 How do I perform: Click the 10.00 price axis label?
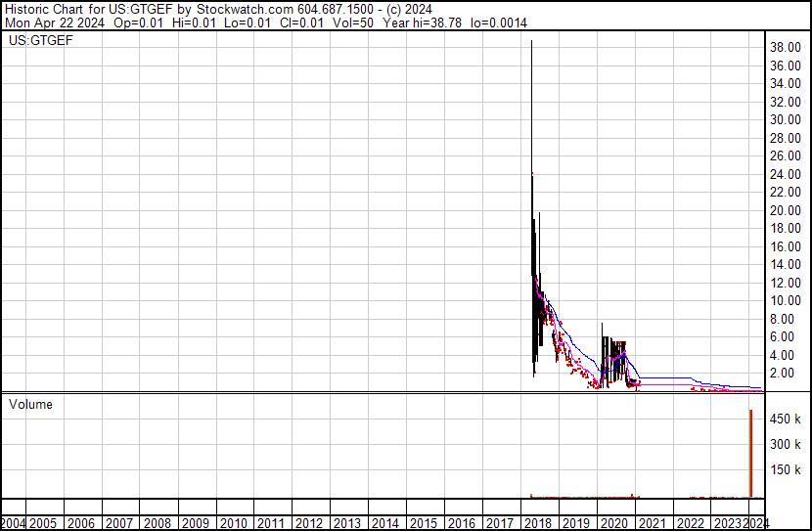click(786, 300)
